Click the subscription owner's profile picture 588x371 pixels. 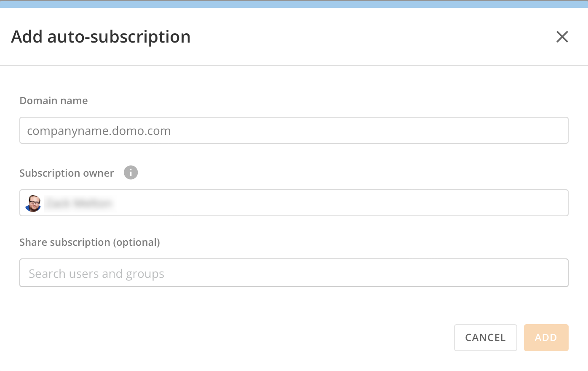click(33, 203)
